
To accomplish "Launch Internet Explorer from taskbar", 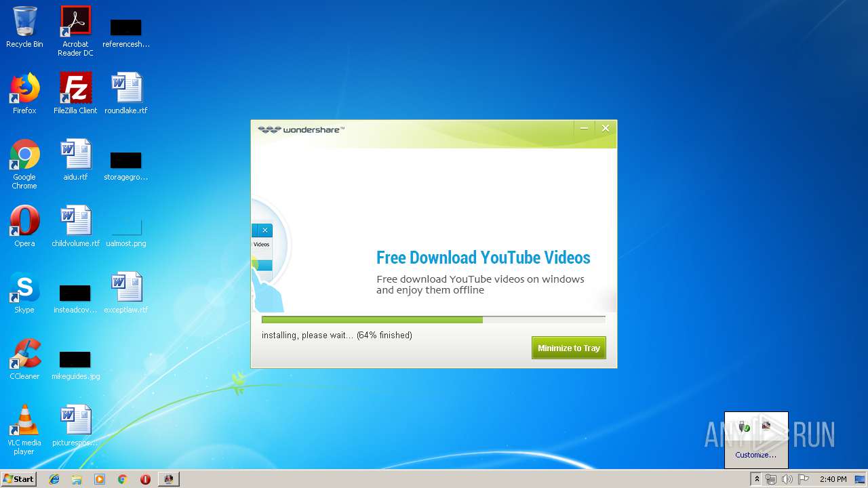I will point(54,479).
